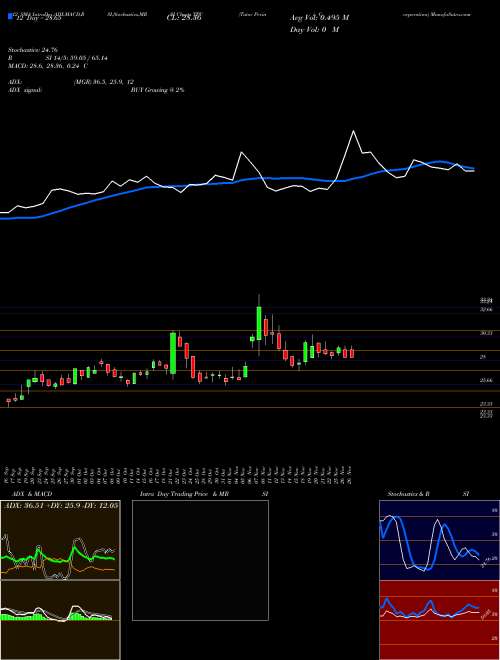This screenshot has height=660, width=500.
Task: Click the 'ADX: 36.51 +DY: 25.9 -DY: 12.05' header
Action: tap(61, 504)
